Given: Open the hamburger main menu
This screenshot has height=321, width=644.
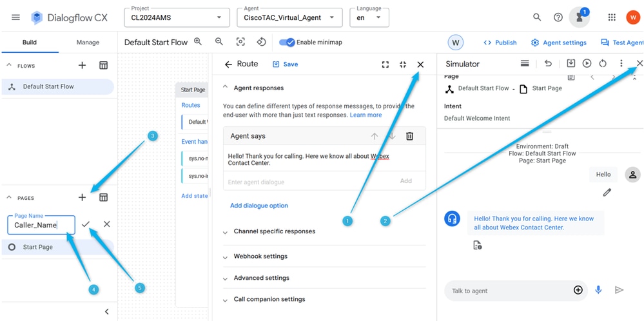Looking at the screenshot, I should (15, 17).
